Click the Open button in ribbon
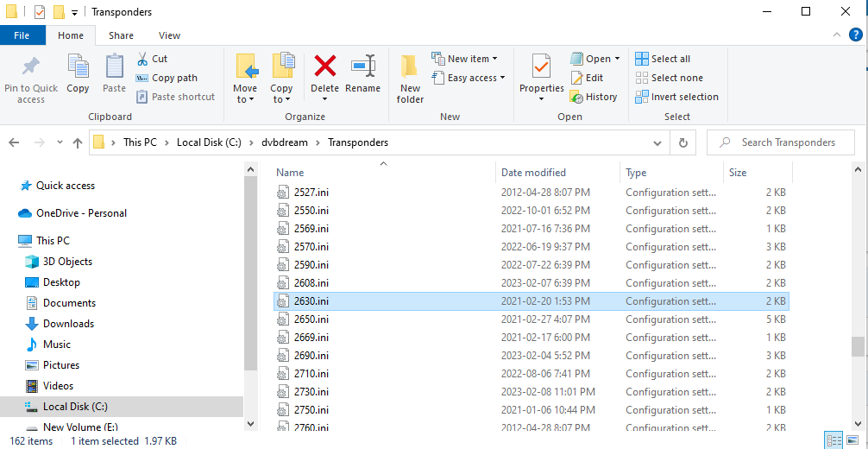The height and width of the screenshot is (449, 868). (x=595, y=59)
